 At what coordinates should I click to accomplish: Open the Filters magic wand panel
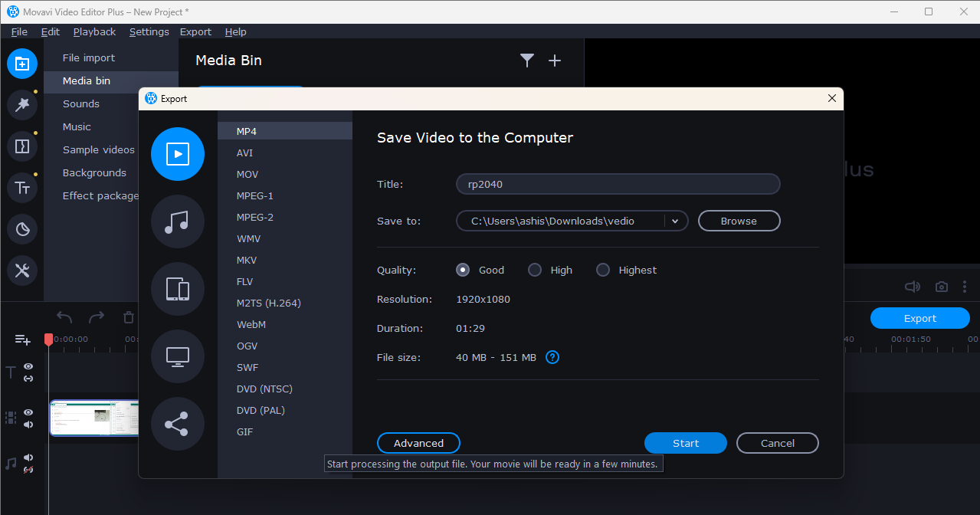22,105
